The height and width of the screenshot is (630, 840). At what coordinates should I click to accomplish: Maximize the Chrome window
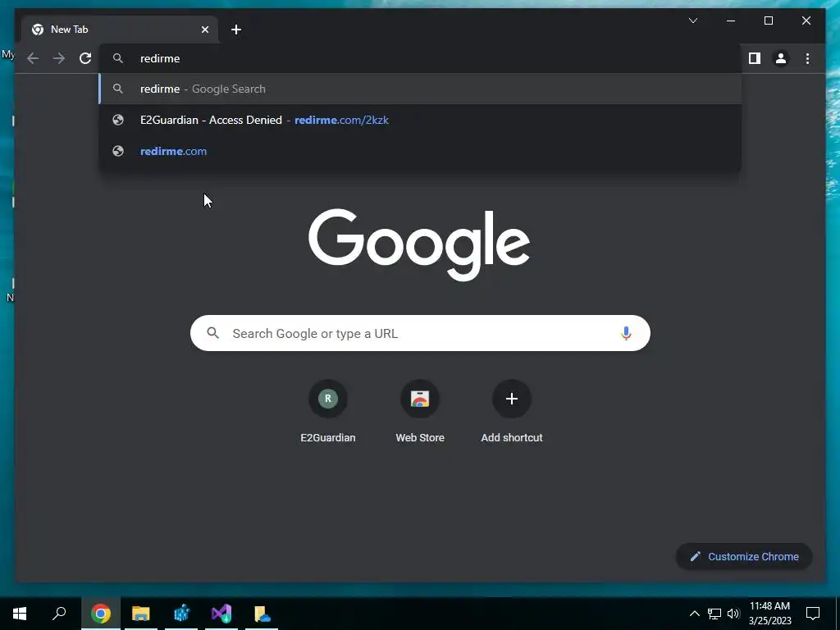tap(768, 21)
